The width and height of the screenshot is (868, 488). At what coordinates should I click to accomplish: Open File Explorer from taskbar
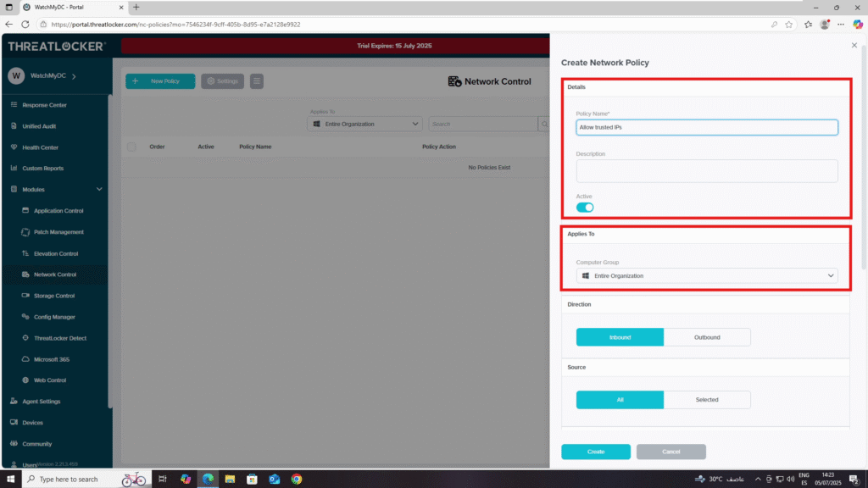230,480
